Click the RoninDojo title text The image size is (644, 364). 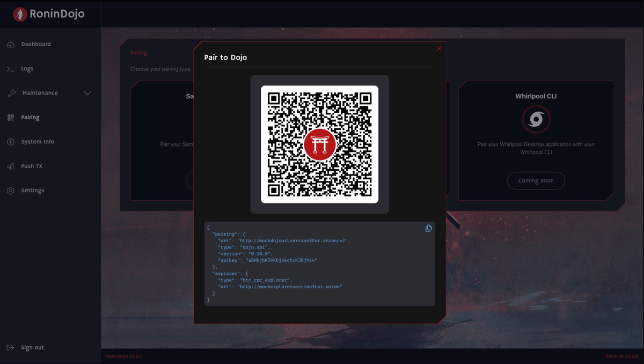(57, 14)
